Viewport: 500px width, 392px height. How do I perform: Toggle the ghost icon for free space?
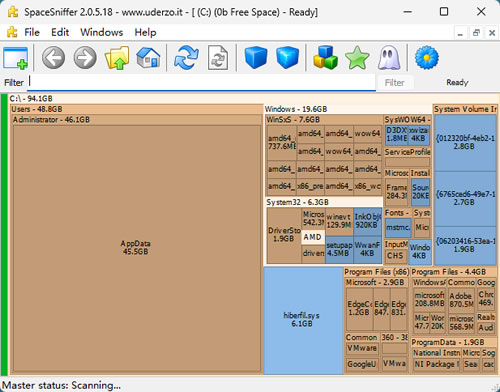pos(389,58)
